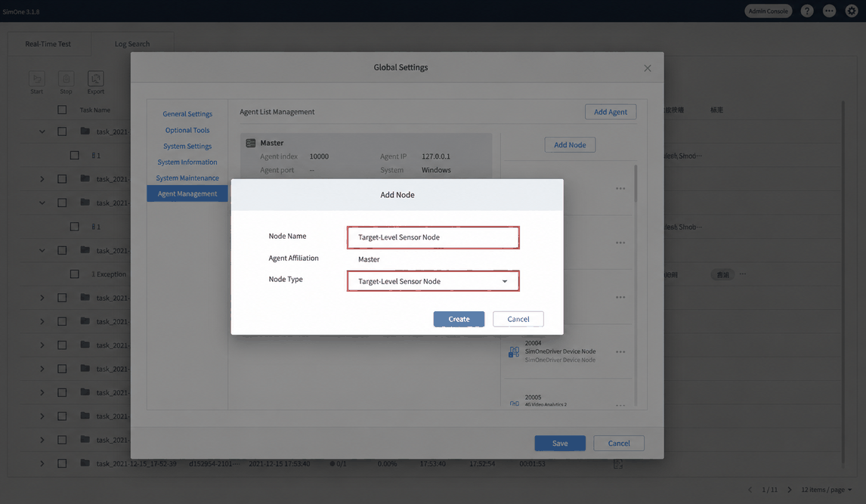This screenshot has width=866, height=504.
Task: Open System Settings in the sidebar
Action: pyautogui.click(x=187, y=147)
